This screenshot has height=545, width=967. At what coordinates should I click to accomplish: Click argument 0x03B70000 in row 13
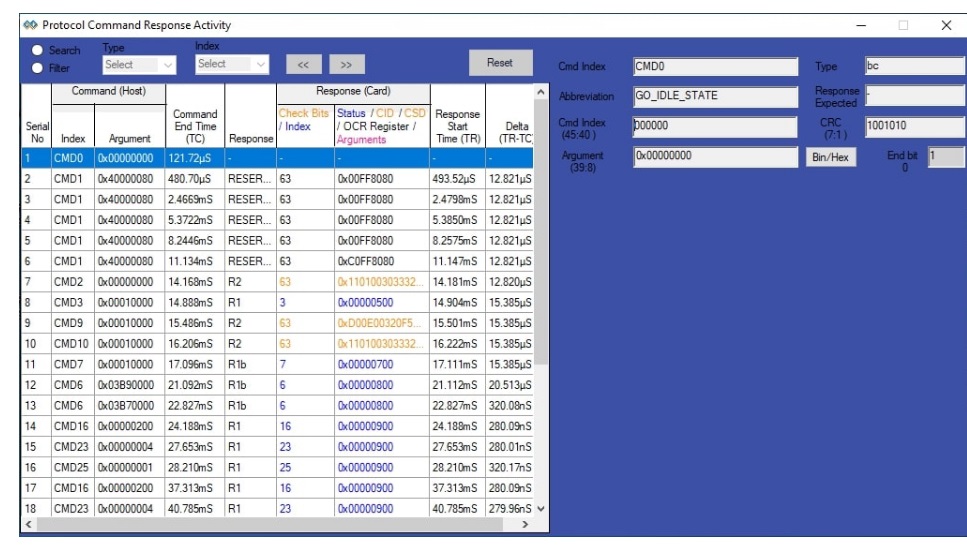(130, 406)
